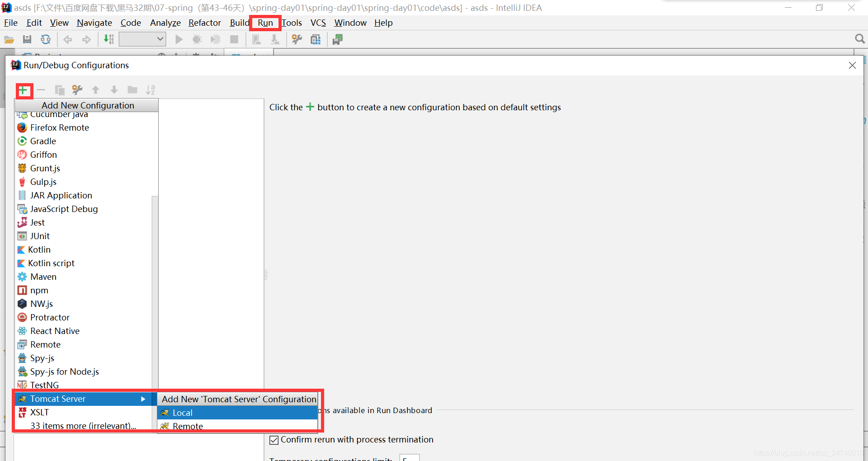The image size is (868, 461).
Task: Click the Save All disk icon
Action: click(x=27, y=40)
